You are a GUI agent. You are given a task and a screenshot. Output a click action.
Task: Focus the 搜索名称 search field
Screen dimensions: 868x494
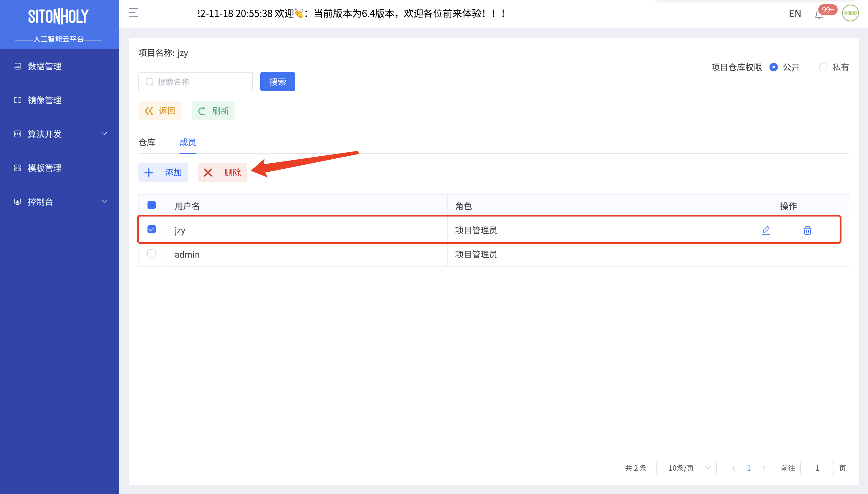coord(196,82)
